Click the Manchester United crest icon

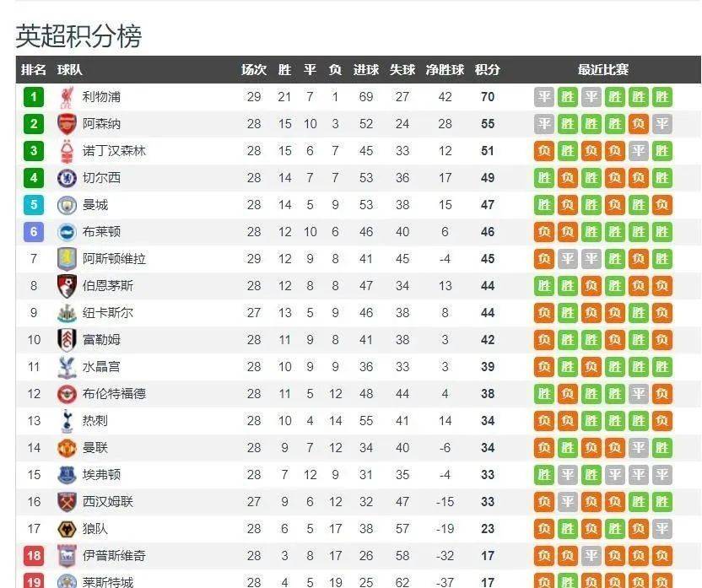click(x=67, y=448)
